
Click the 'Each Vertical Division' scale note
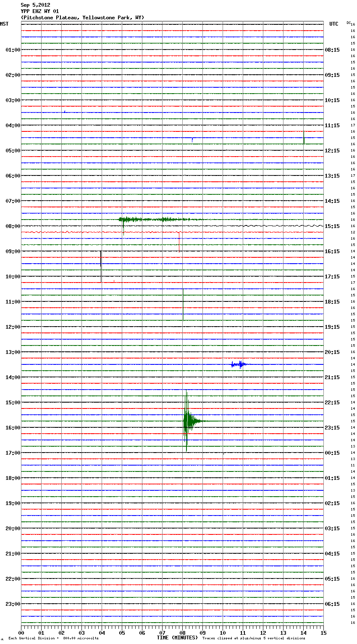(53, 638)
